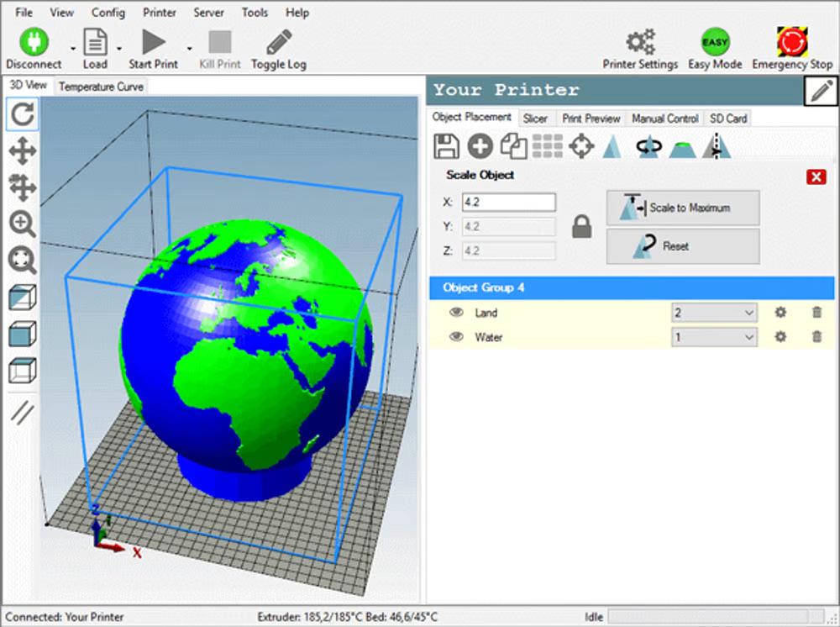Hide the Land object visibility
This screenshot has height=627, width=840.
tap(456, 312)
